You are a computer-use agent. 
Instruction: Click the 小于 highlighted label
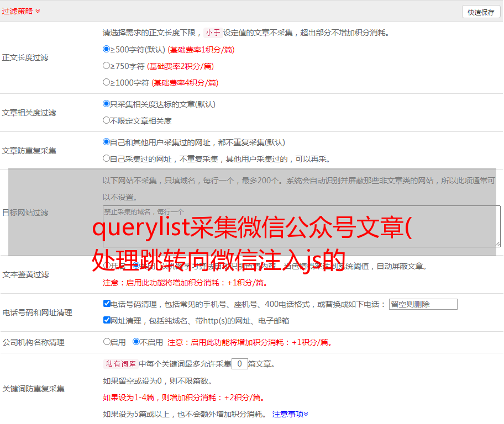pyautogui.click(x=213, y=33)
